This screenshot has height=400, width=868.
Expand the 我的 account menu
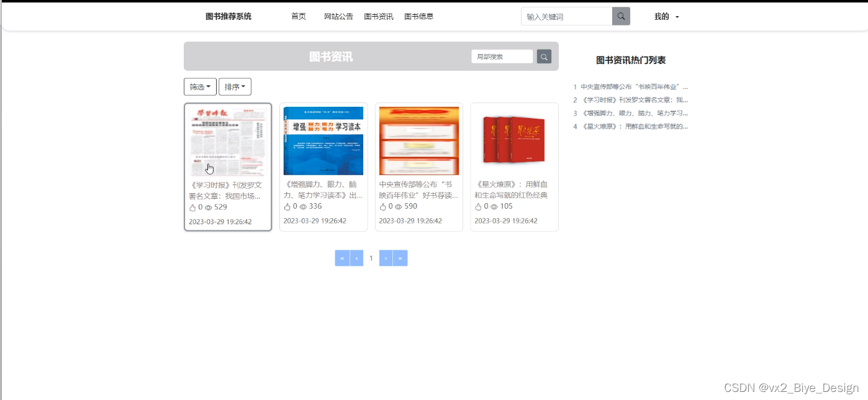667,17
